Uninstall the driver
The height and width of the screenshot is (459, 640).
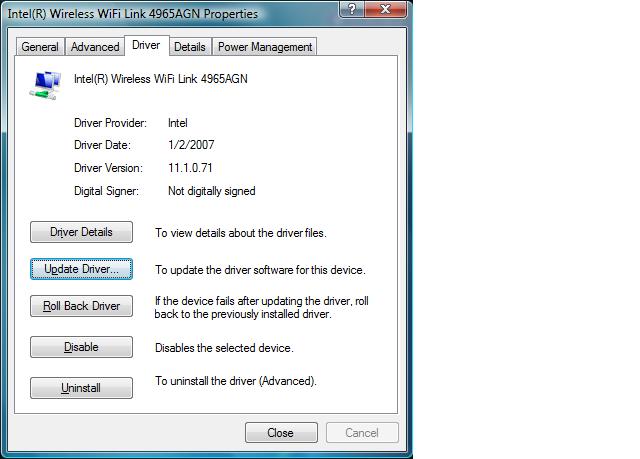[x=81, y=388]
